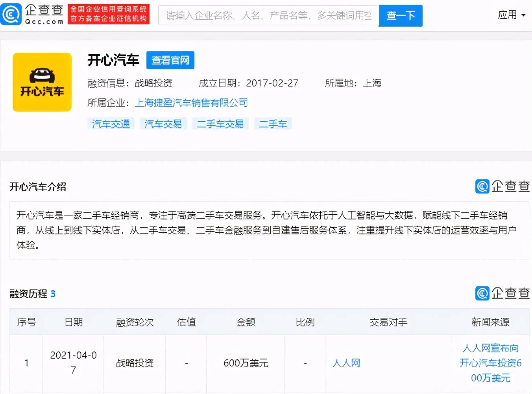532x394 pixels.
Task: Open the 人人网 investor link
Action: tap(346, 363)
